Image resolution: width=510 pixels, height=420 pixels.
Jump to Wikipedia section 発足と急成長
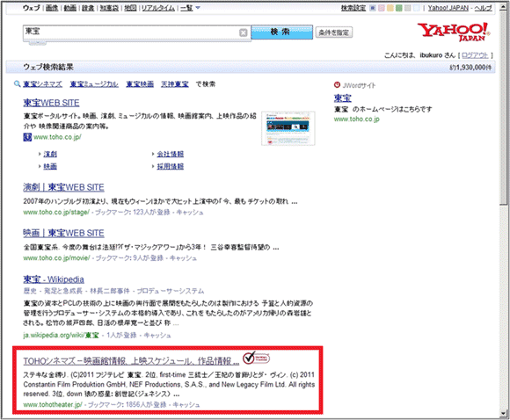pyautogui.click(x=63, y=291)
